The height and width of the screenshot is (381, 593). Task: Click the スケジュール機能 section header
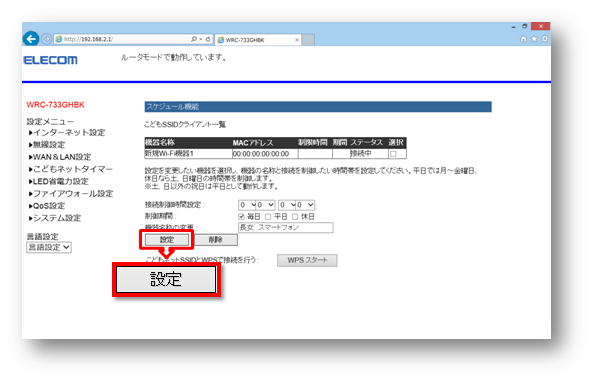(318, 107)
